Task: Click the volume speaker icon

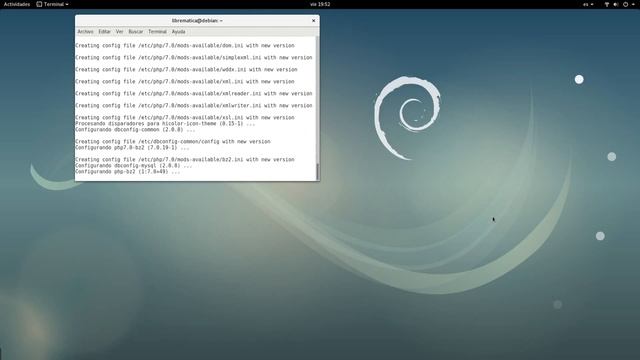Action: pyautogui.click(x=616, y=4)
